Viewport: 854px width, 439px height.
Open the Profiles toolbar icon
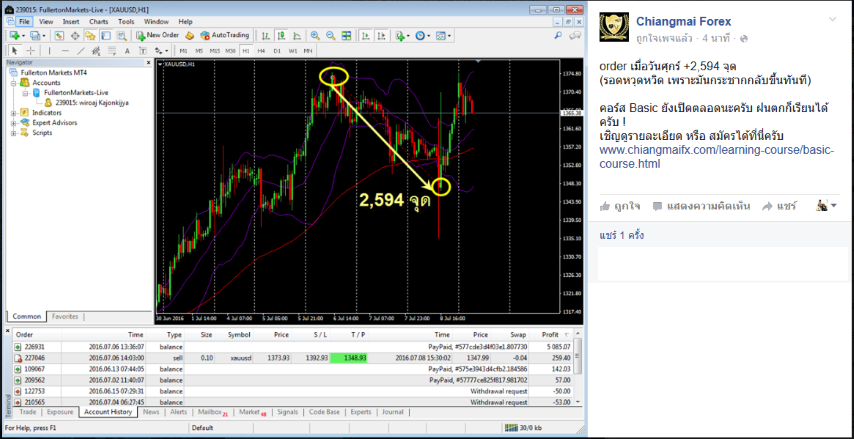pyautogui.click(x=35, y=35)
